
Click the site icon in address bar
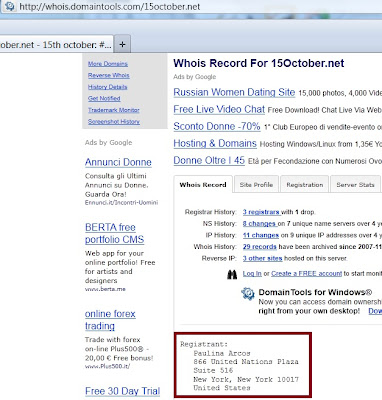pyautogui.click(x=10, y=6)
